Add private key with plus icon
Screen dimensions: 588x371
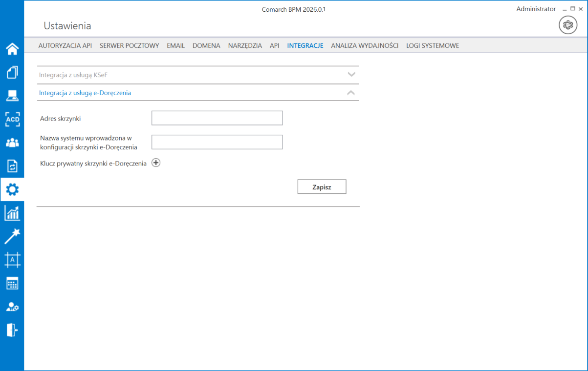coord(156,163)
